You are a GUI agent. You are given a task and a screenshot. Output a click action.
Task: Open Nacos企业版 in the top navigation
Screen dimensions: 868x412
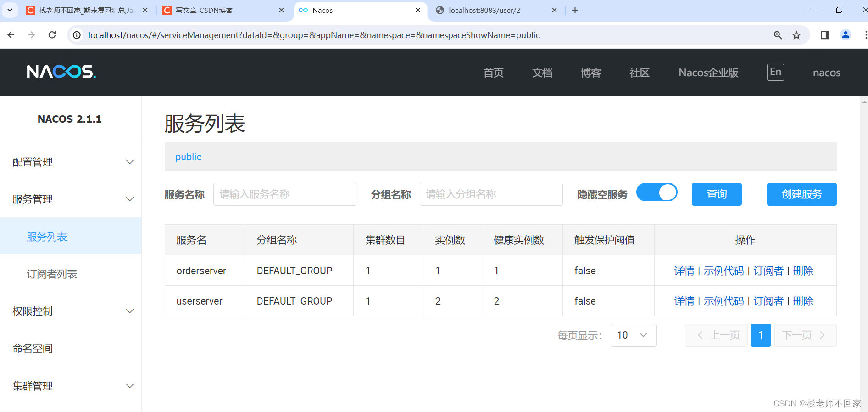(x=708, y=73)
